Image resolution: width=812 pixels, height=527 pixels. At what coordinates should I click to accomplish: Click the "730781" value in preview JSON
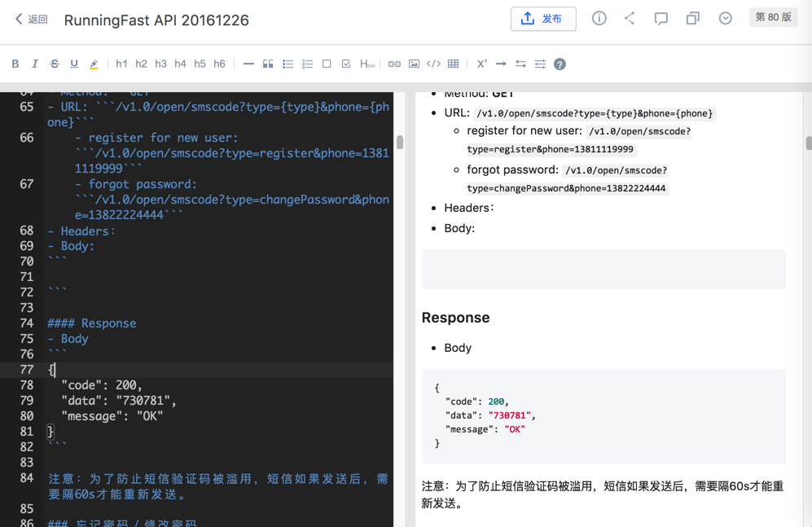(510, 415)
